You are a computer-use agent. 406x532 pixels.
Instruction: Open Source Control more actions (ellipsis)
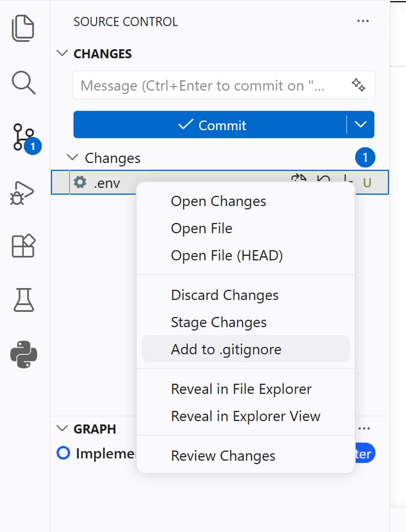coord(362,21)
